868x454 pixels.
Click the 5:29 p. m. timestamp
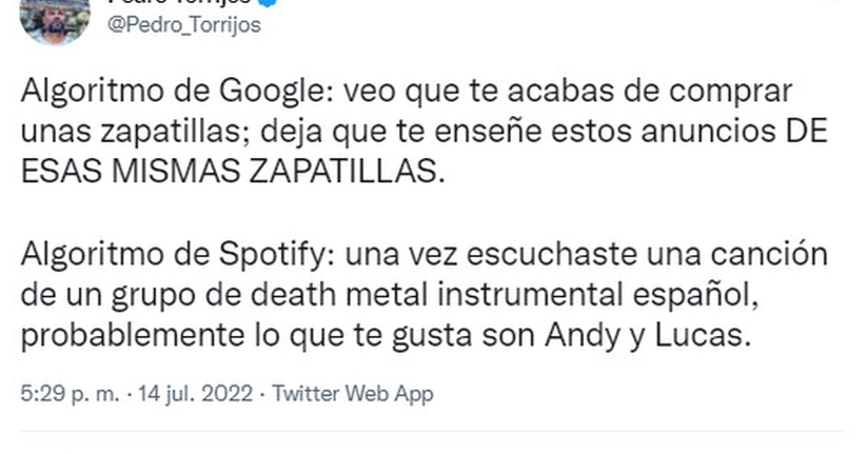click(x=70, y=393)
